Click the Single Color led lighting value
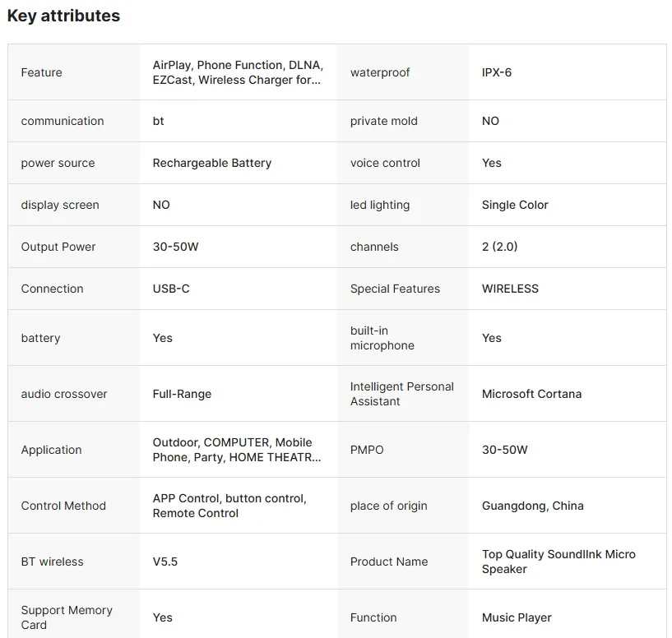 [x=515, y=205]
